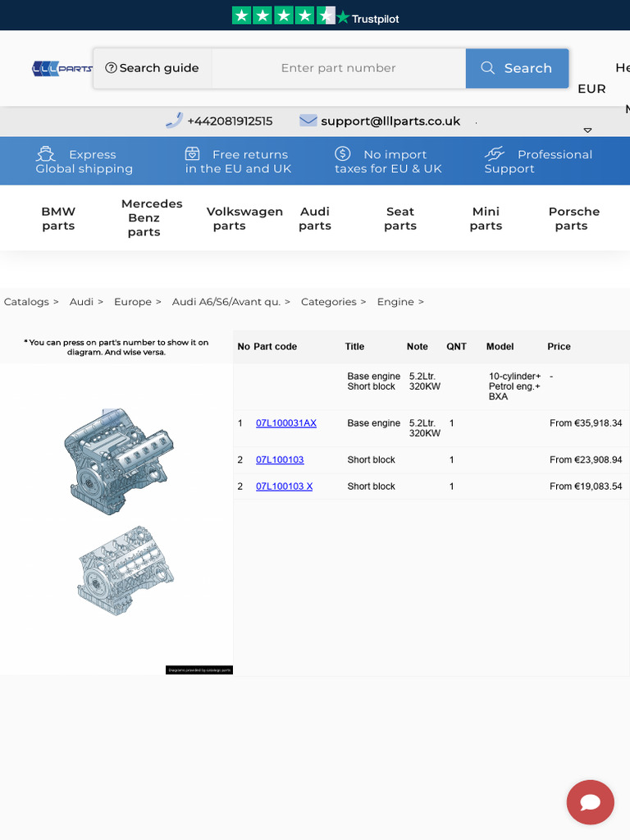Click the base engine diagram image
The image size is (630, 840).
click(x=119, y=462)
